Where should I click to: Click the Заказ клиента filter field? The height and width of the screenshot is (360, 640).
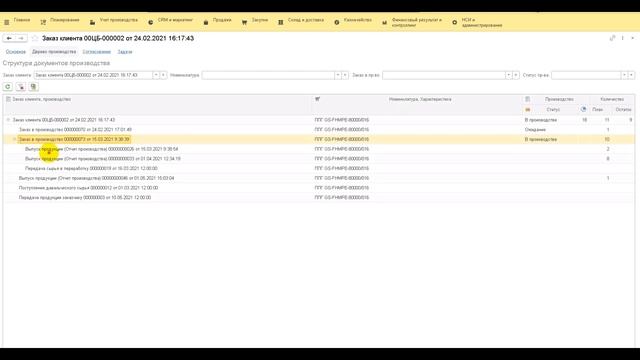coord(93,75)
